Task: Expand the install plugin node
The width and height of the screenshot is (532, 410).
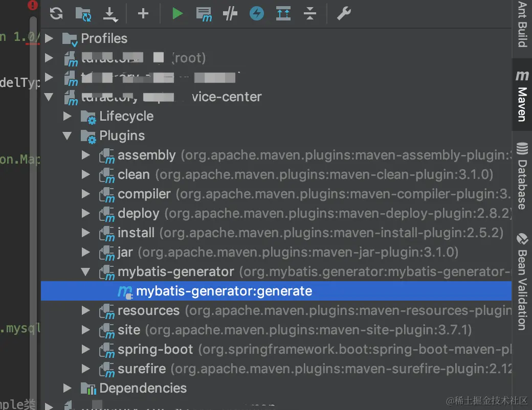Action: (x=86, y=233)
